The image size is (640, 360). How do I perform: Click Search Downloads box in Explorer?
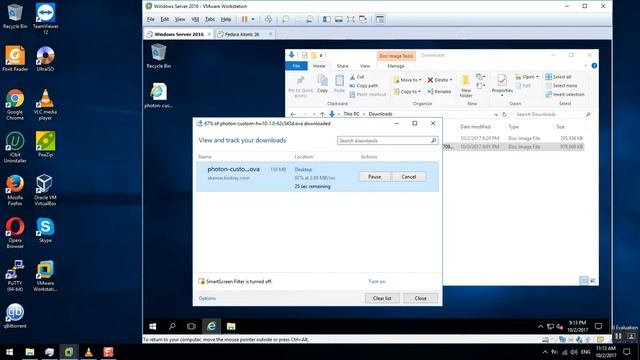553,115
